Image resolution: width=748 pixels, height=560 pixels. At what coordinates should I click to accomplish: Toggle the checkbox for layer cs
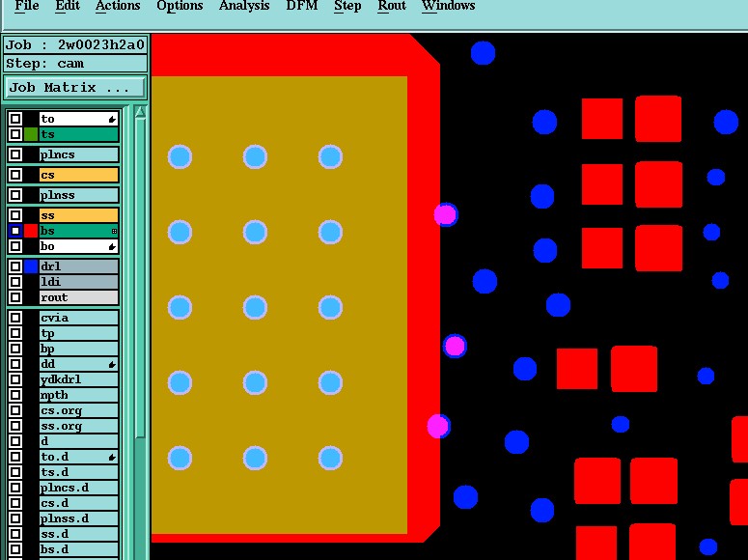[15, 175]
